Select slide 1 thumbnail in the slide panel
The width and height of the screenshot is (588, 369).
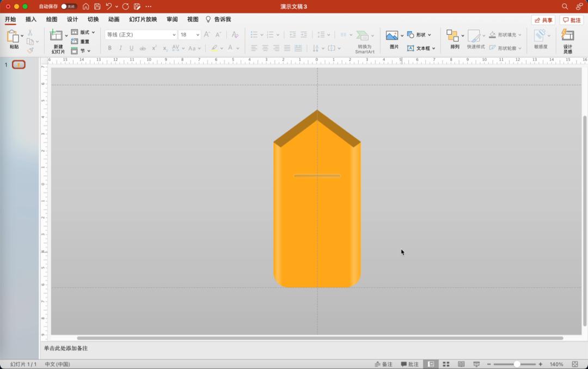pos(18,64)
